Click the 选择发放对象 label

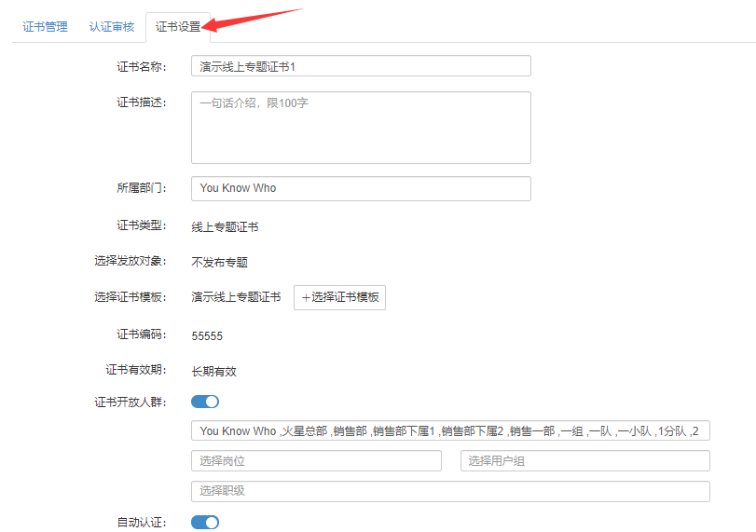(131, 261)
